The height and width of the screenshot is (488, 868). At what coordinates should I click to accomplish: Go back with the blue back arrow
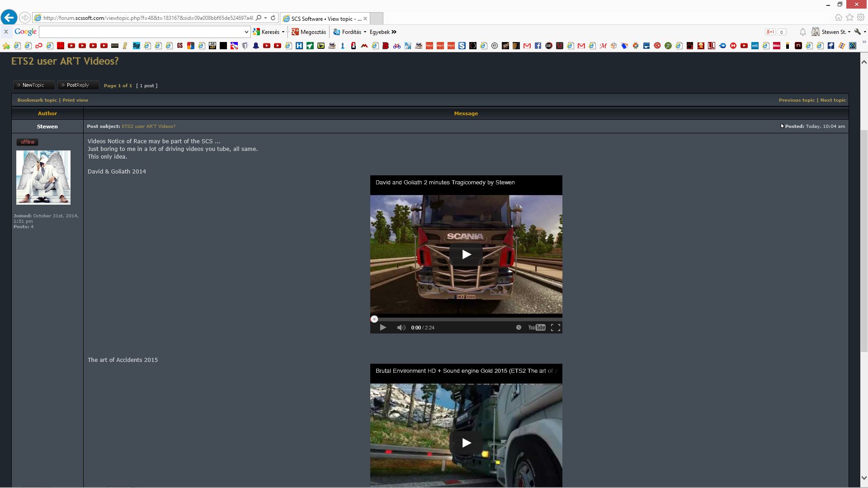(x=9, y=18)
